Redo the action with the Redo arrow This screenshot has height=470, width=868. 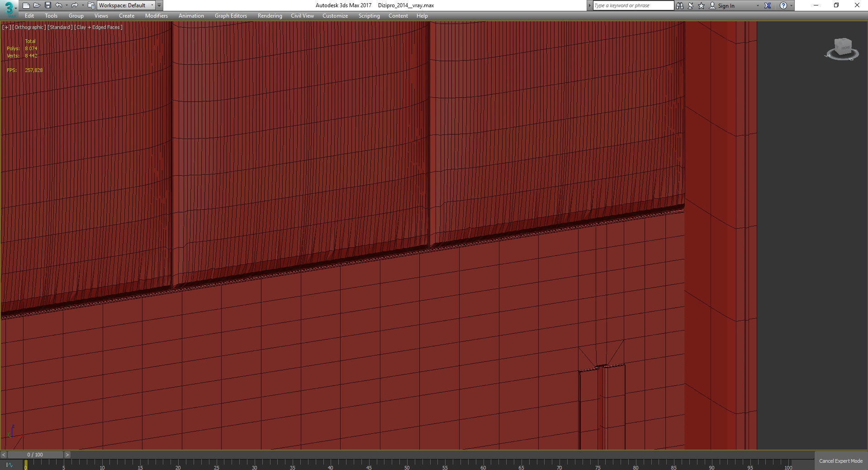(x=75, y=5)
